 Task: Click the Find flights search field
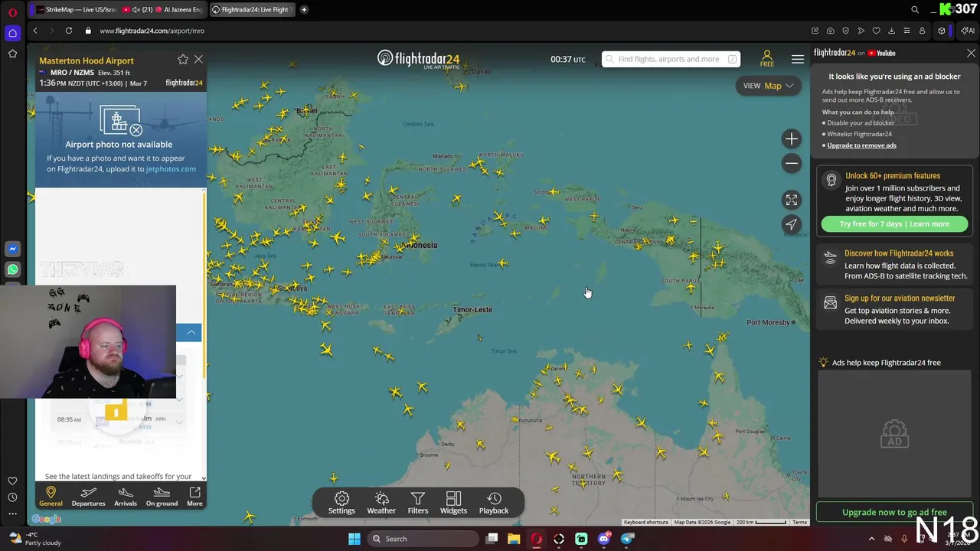coord(671,59)
